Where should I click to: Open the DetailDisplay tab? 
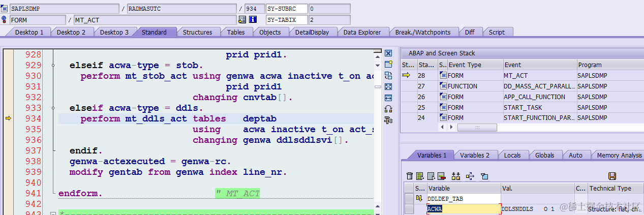pyautogui.click(x=312, y=32)
